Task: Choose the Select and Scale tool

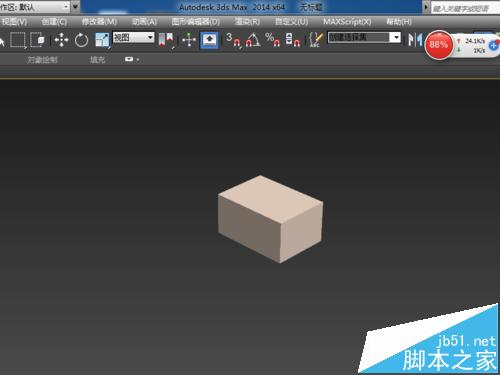Action: (x=102, y=40)
